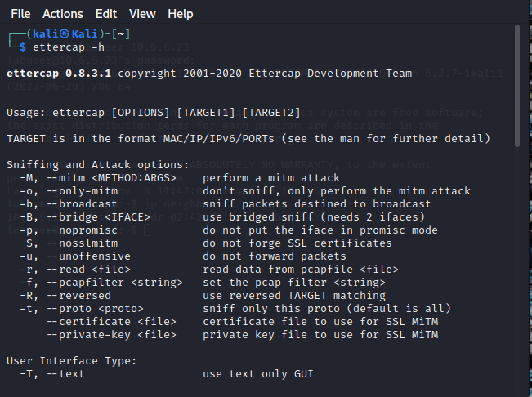532x397 pixels.
Task: Click the '--broadcast' option text
Action: tap(82, 204)
